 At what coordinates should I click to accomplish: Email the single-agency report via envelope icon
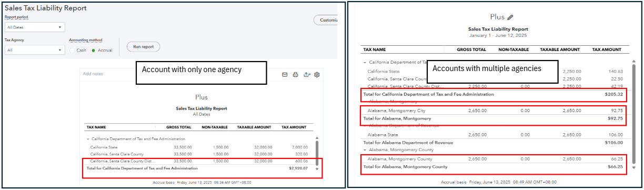pos(285,75)
